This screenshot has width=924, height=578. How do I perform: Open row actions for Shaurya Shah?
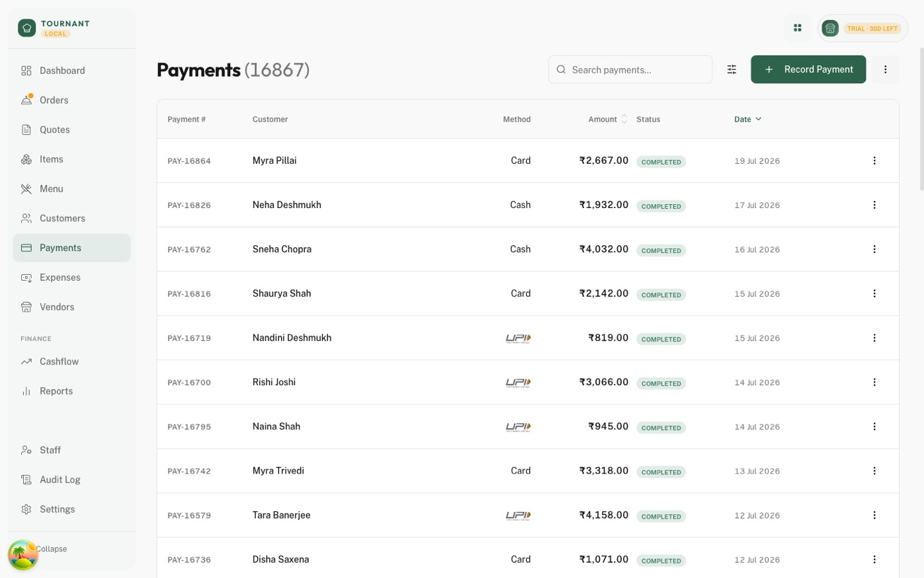(874, 293)
